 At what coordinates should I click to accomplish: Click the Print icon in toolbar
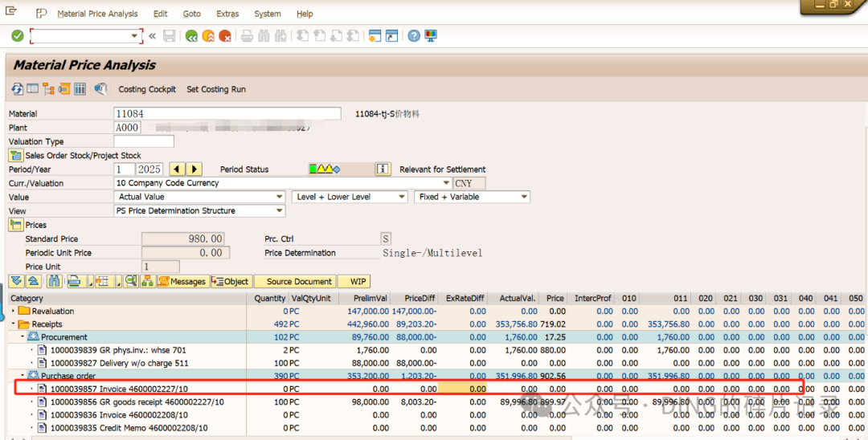(247, 36)
